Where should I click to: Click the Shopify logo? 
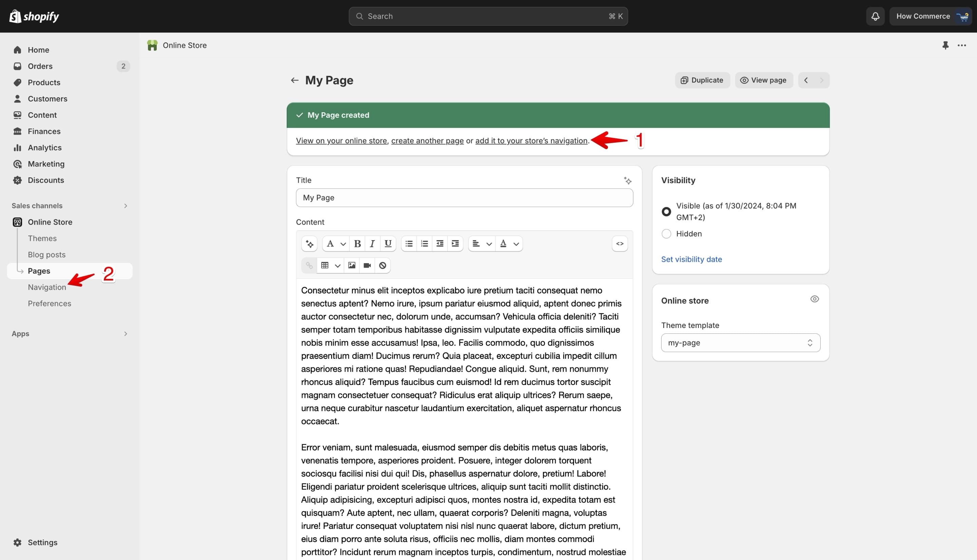point(34,16)
